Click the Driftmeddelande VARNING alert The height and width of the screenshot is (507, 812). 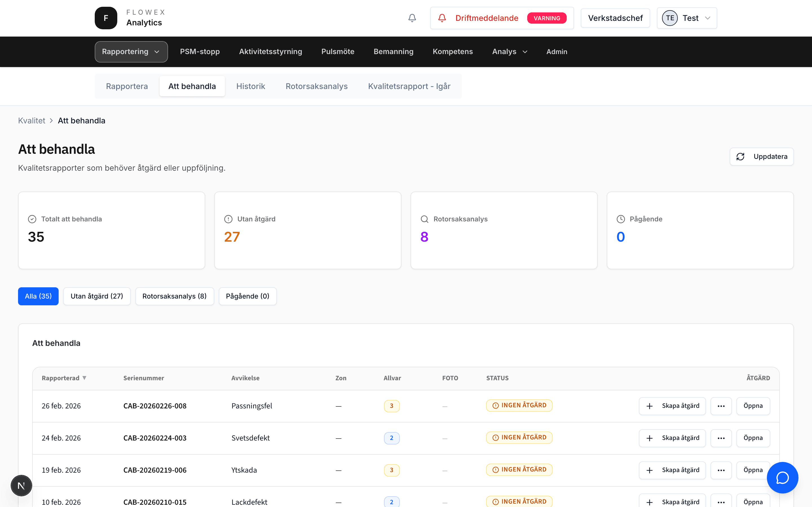(502, 18)
